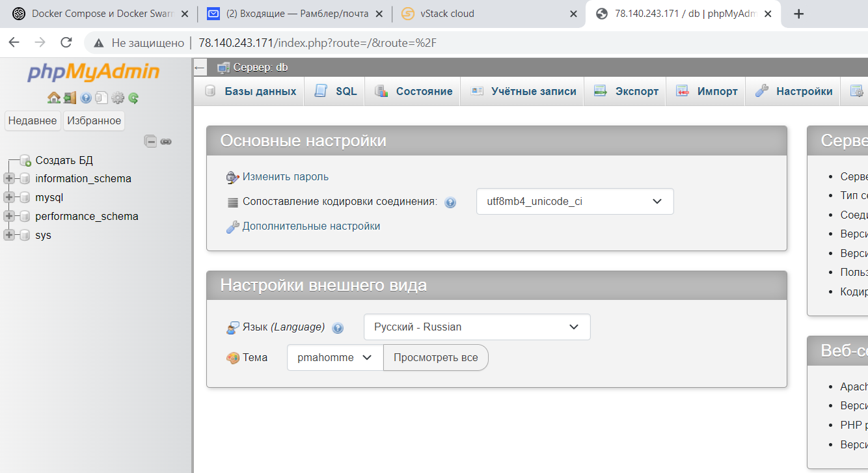
Task: Click help icon next to Language
Action: pyautogui.click(x=338, y=328)
